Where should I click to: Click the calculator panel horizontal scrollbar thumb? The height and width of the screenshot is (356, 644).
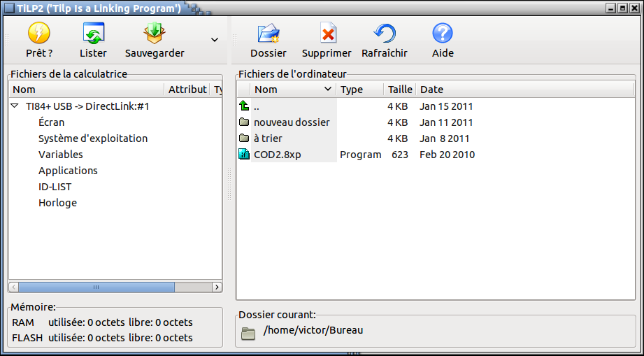[x=96, y=287]
